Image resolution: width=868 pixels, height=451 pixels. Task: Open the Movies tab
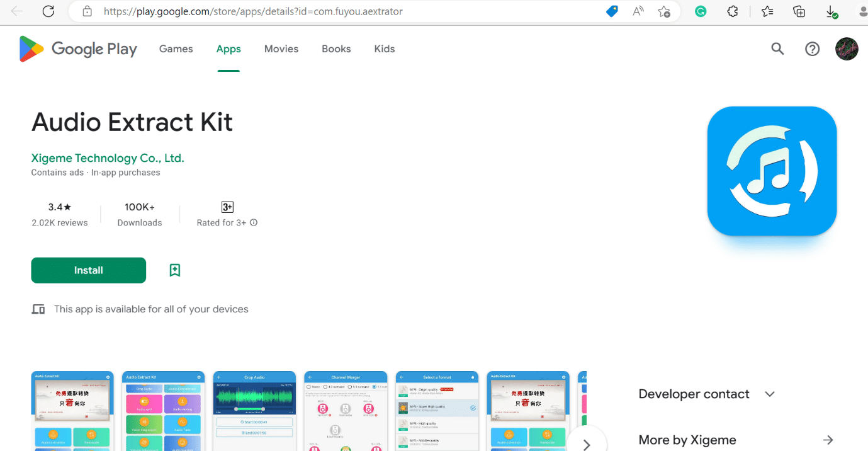coord(281,49)
